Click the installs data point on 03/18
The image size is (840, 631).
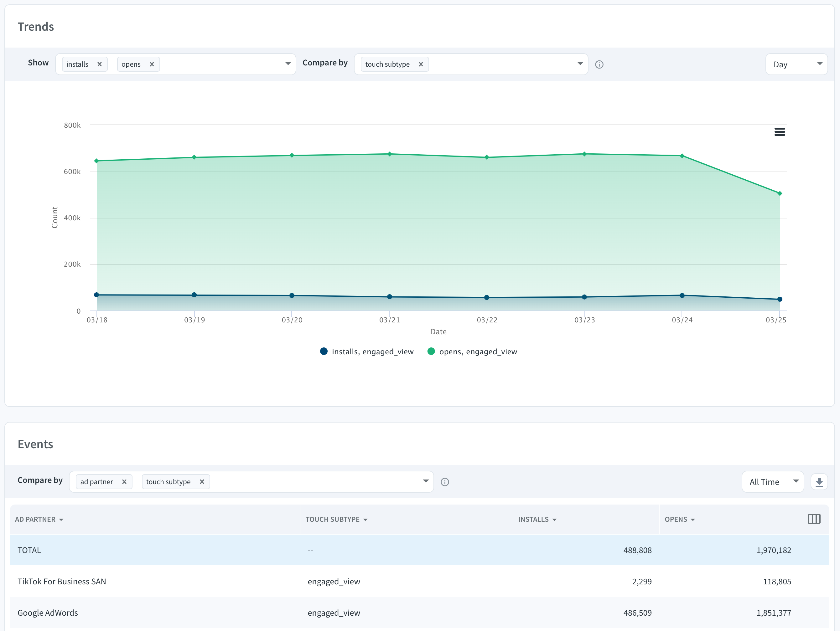point(96,295)
